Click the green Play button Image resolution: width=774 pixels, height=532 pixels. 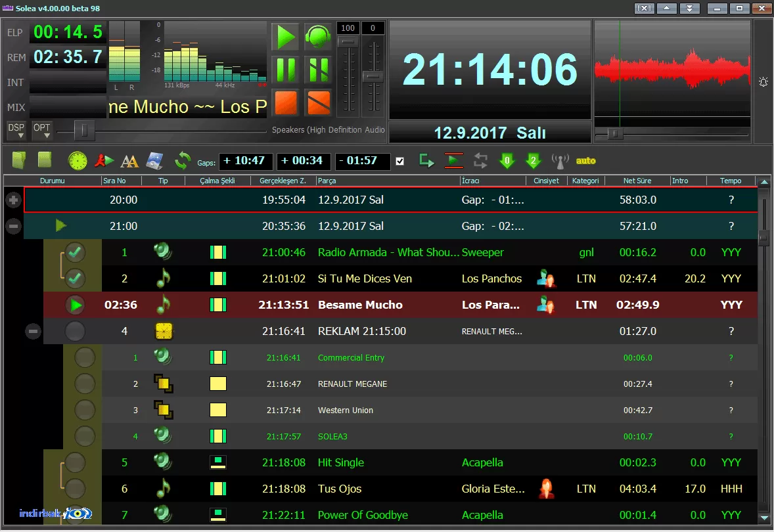tap(285, 37)
